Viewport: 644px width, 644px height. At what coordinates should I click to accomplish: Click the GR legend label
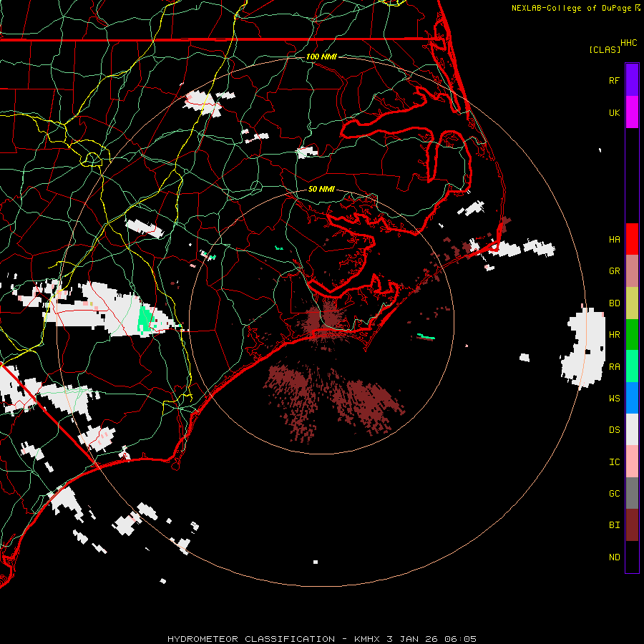tap(614, 271)
